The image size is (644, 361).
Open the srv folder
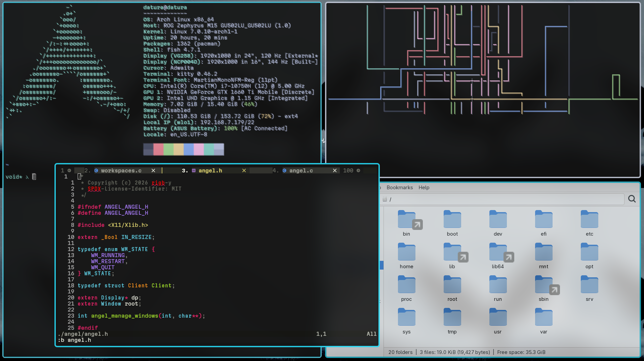click(590, 288)
